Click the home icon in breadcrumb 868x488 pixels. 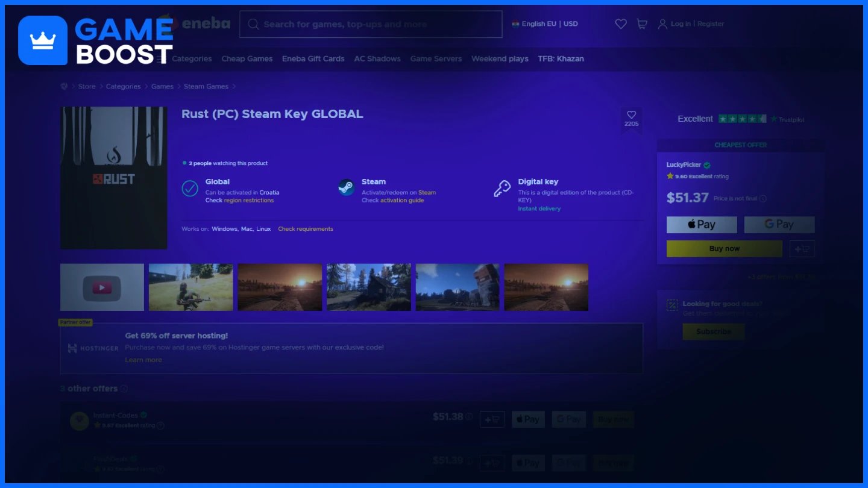click(x=64, y=87)
